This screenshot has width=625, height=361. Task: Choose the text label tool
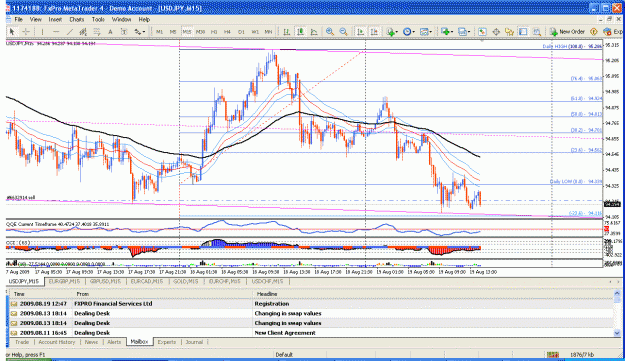click(124, 31)
